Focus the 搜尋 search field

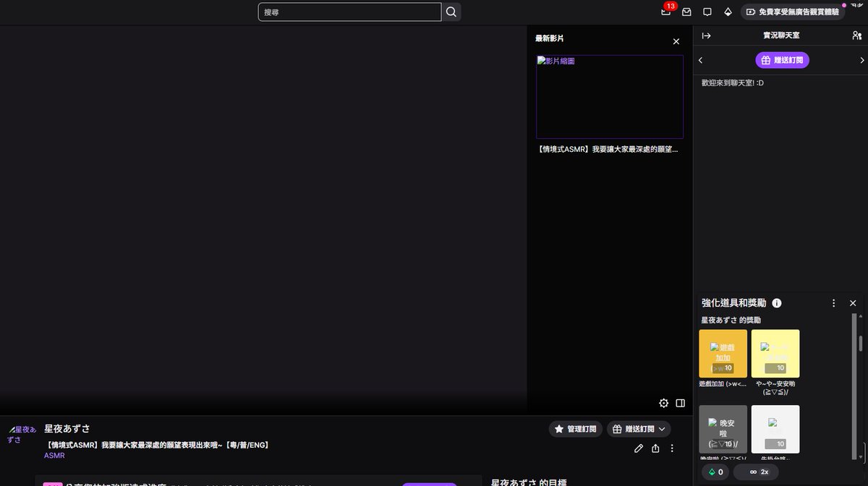349,12
